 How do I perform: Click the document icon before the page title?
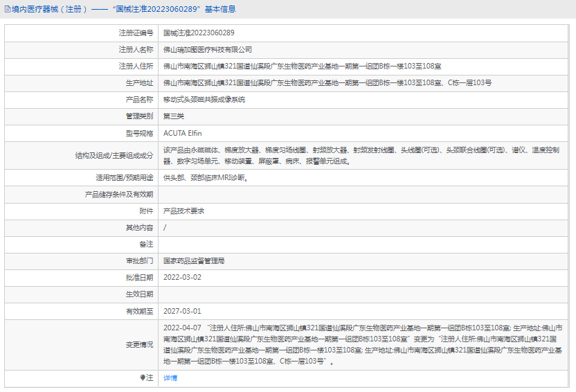coord(8,9)
